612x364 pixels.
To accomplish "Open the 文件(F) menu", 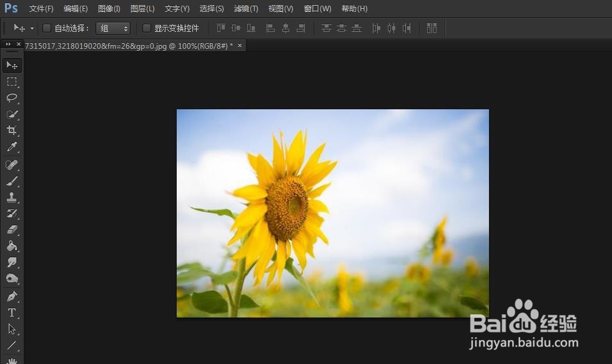I will 41,9.
